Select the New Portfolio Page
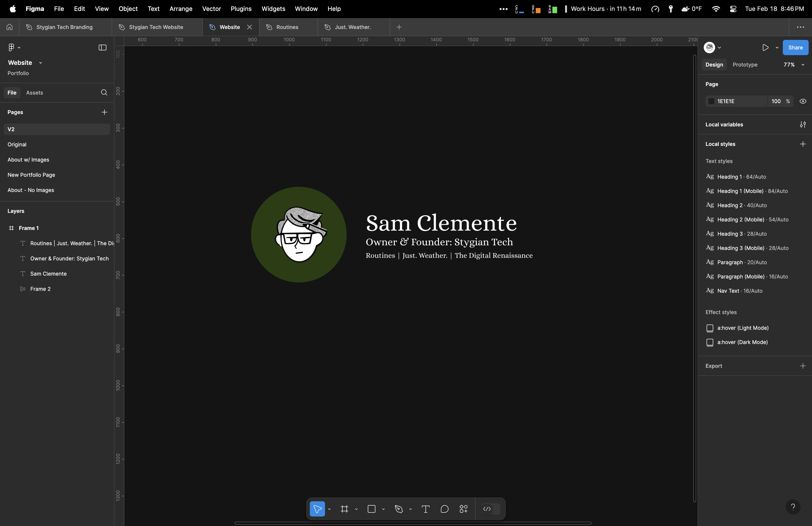Screen dimensions: 812x526 57,175
